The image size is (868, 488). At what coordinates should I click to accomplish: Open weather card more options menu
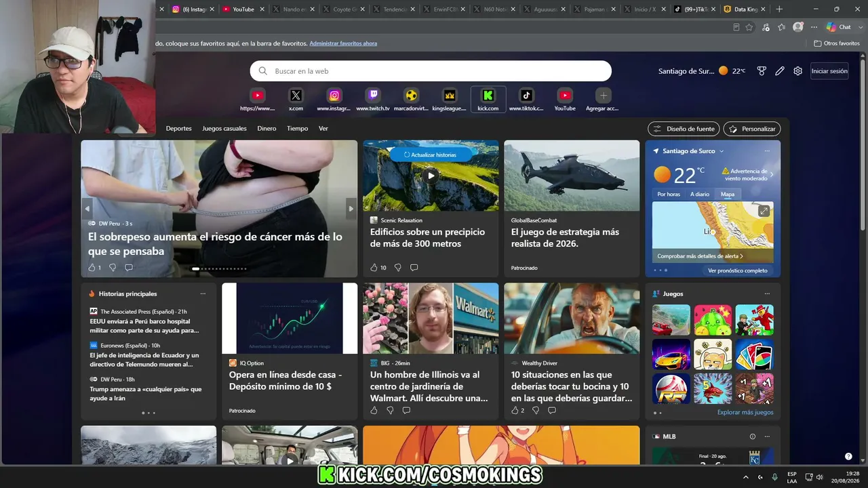(x=767, y=151)
